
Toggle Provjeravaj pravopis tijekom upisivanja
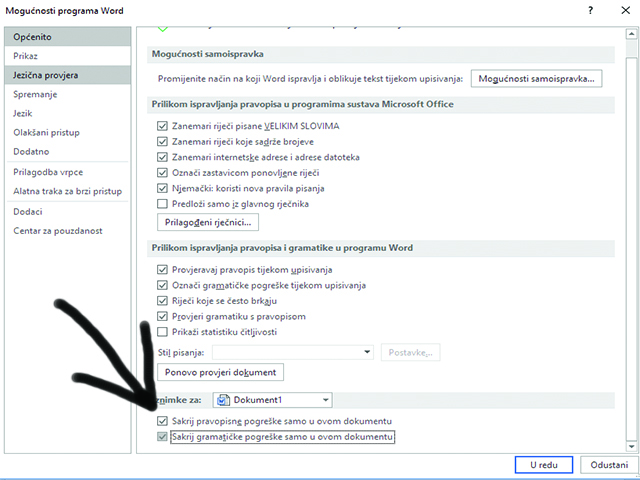162,269
